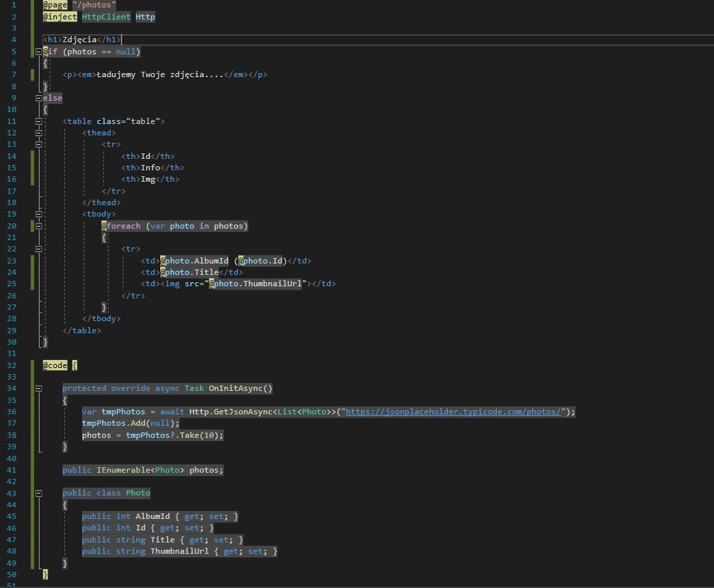Screen dimensions: 714x588
Task: Click line number 32 in the gutter
Action: [11, 365]
